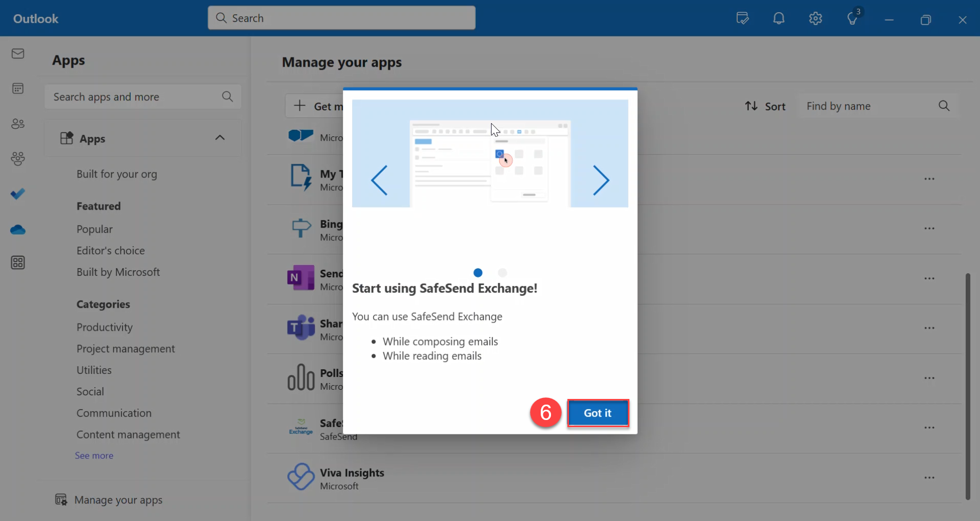The image size is (980, 521).
Task: Click the Bing signpost app icon
Action: click(301, 228)
